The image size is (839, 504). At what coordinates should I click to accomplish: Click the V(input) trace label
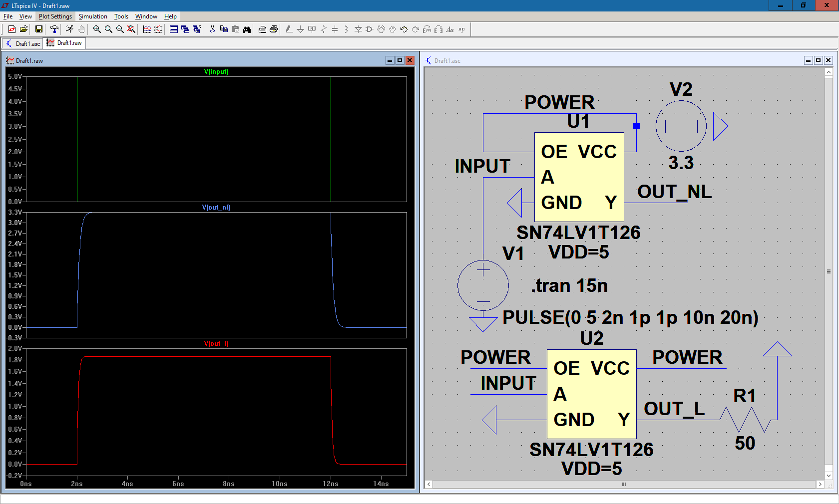(x=216, y=72)
